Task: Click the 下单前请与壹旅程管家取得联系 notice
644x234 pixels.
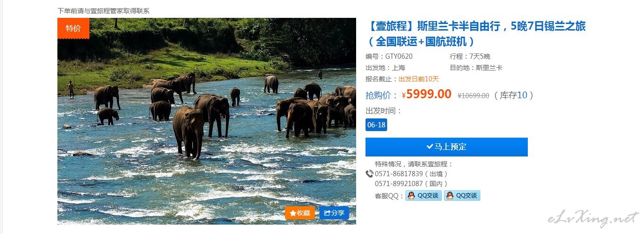Action: coord(103,11)
